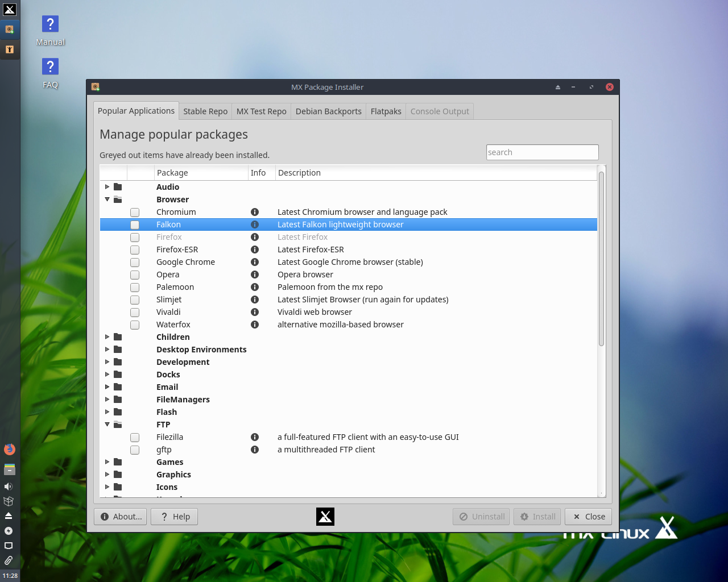The width and height of the screenshot is (728, 582).
Task: View gftp package info icon
Action: click(255, 450)
